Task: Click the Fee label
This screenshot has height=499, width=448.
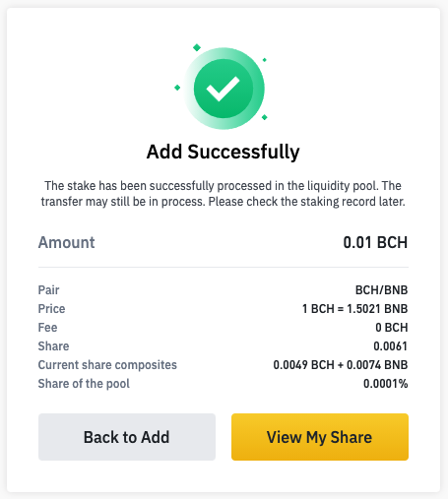Action: click(47, 328)
